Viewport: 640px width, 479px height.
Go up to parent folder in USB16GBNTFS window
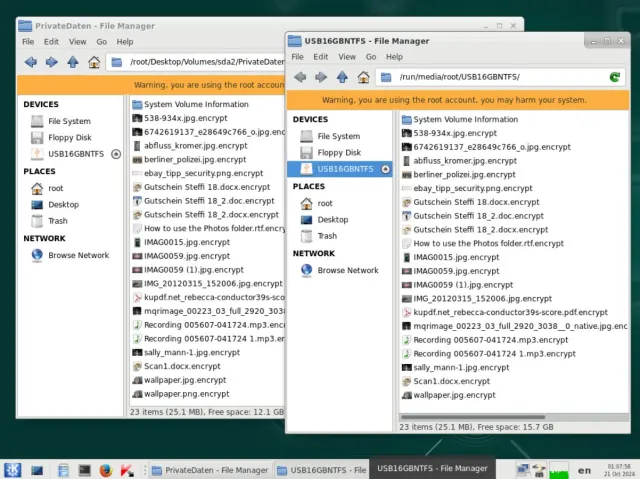click(342, 77)
